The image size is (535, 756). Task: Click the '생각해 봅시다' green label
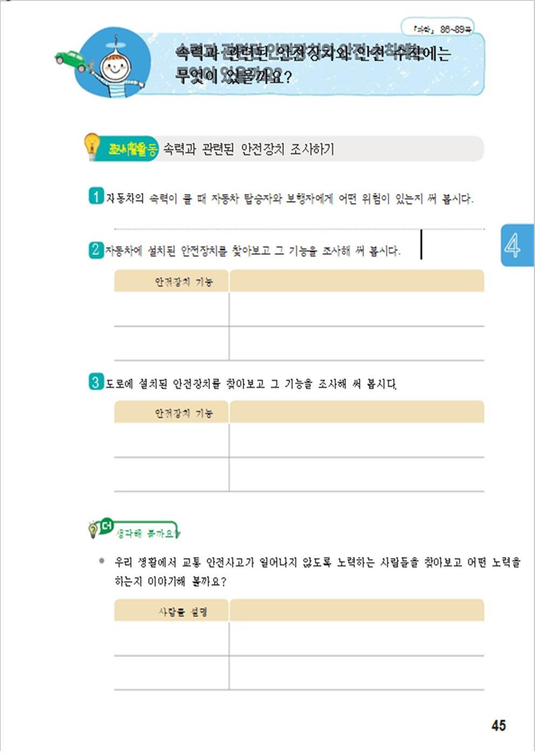click(x=147, y=533)
